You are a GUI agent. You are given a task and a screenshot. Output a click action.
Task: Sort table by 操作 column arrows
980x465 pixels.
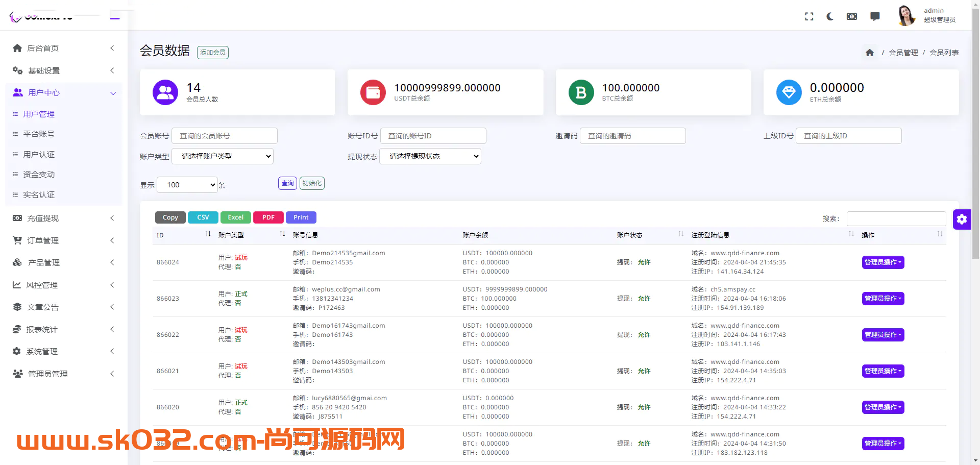(x=940, y=234)
